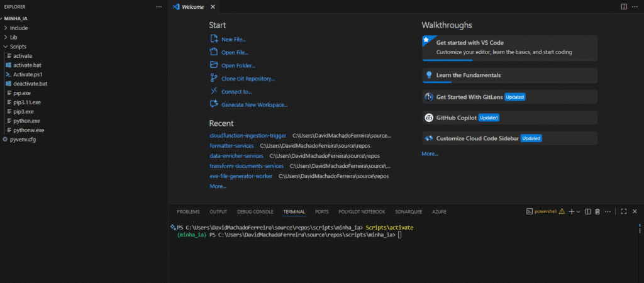Click the split terminal icon

587,212
